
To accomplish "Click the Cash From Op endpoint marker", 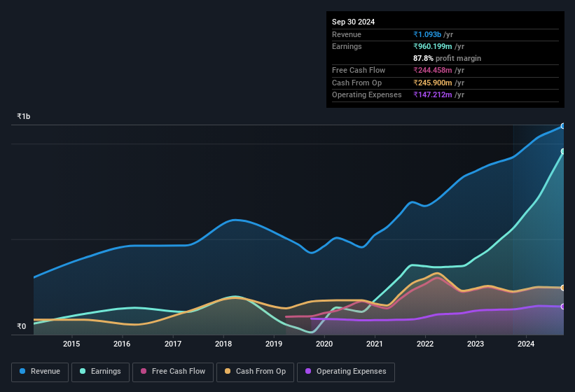I will click(563, 288).
